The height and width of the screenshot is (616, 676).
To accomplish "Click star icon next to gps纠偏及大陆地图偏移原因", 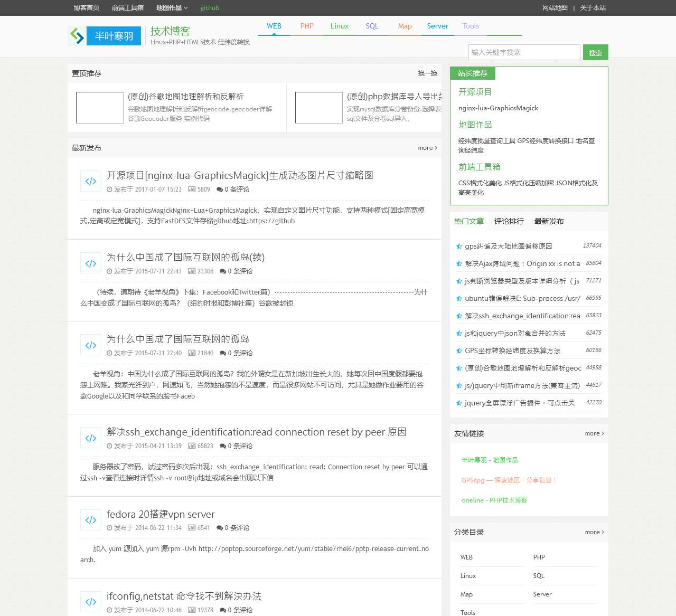I will click(x=459, y=246).
